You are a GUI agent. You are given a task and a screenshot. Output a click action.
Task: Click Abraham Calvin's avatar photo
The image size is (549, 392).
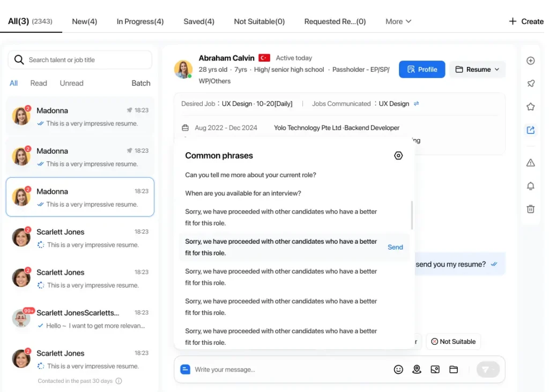coord(183,69)
